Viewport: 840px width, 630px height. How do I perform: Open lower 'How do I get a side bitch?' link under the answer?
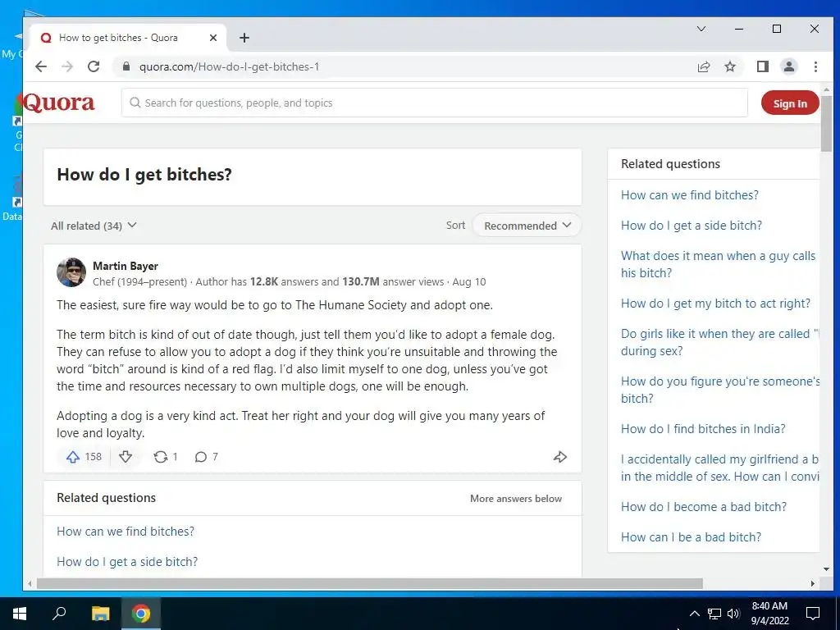click(127, 561)
